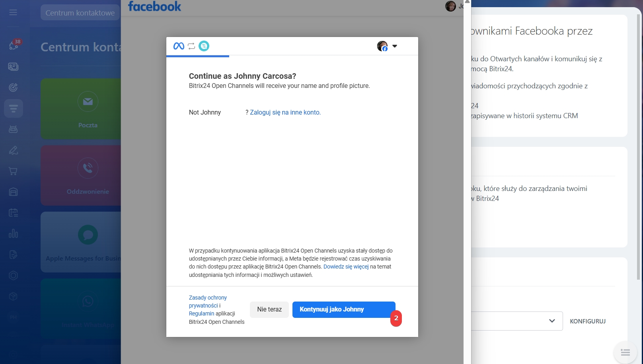Open Zasady ochrony prywatności link

pos(208,302)
